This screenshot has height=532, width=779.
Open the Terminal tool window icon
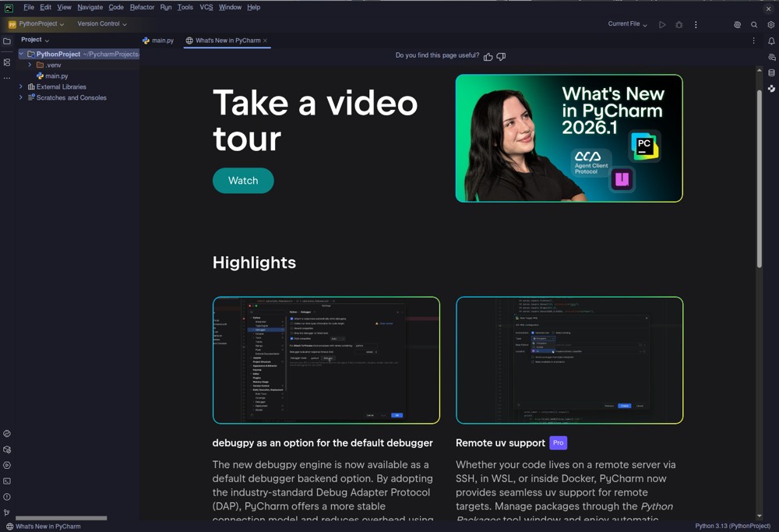pos(7,481)
